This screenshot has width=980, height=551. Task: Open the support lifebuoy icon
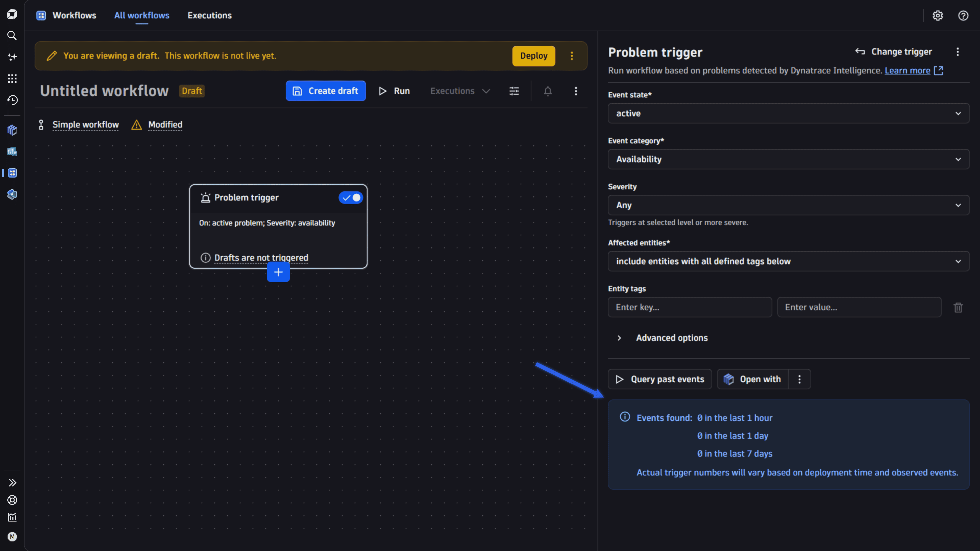tap(12, 500)
